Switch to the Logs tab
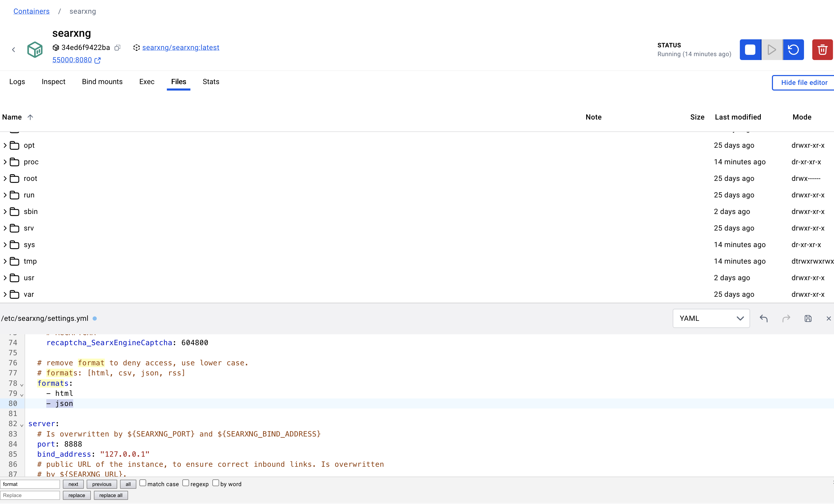 17,81
